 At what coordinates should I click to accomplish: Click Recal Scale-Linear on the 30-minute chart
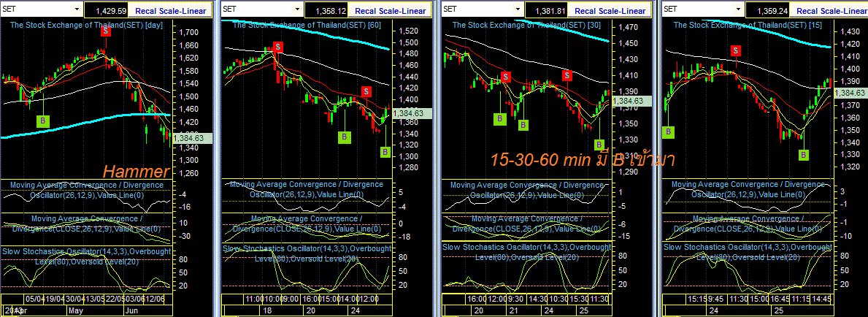(x=610, y=10)
